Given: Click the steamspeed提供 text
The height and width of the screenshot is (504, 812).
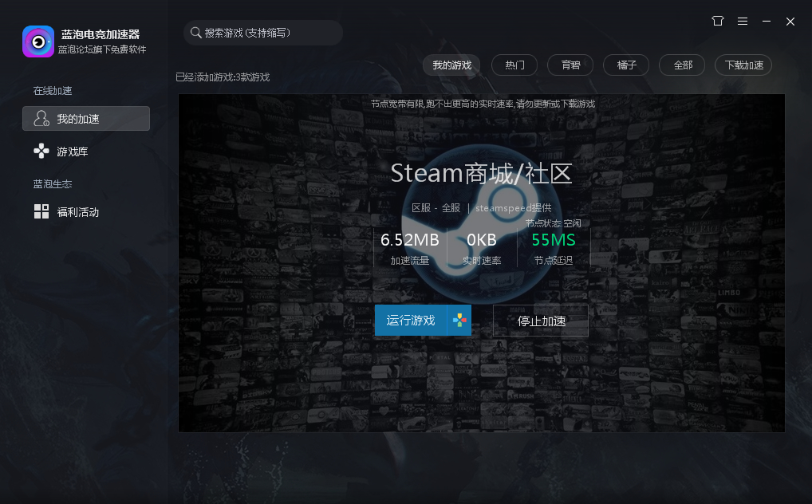Looking at the screenshot, I should 513,207.
